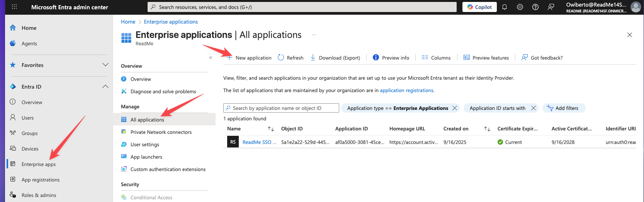644x202 pixels.
Task: Open Devices in the sidebar
Action: [30, 149]
